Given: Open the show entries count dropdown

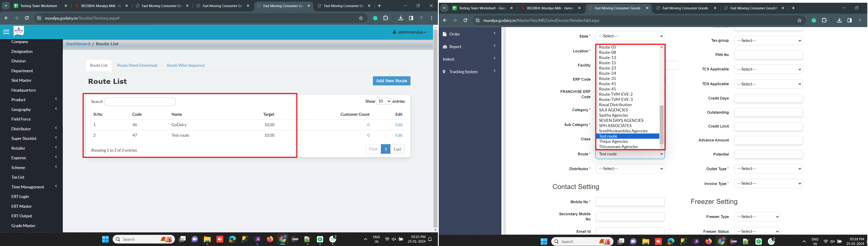Looking at the screenshot, I should click(383, 101).
